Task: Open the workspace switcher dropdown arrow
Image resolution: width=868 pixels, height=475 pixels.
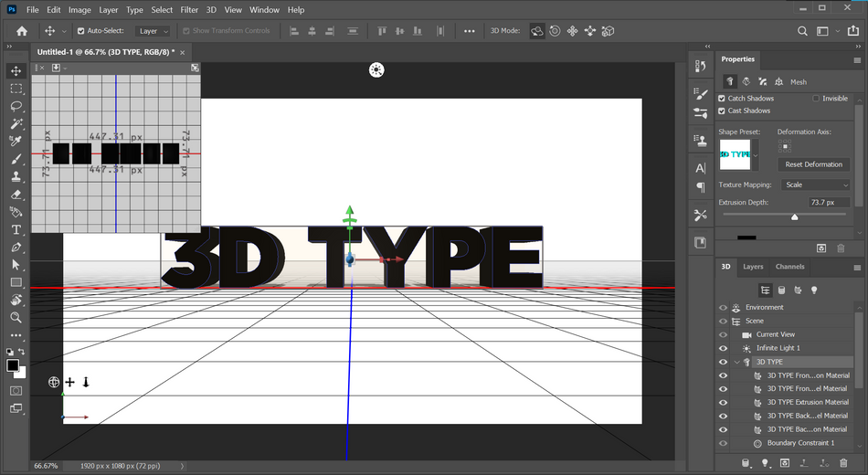Action: pos(838,31)
